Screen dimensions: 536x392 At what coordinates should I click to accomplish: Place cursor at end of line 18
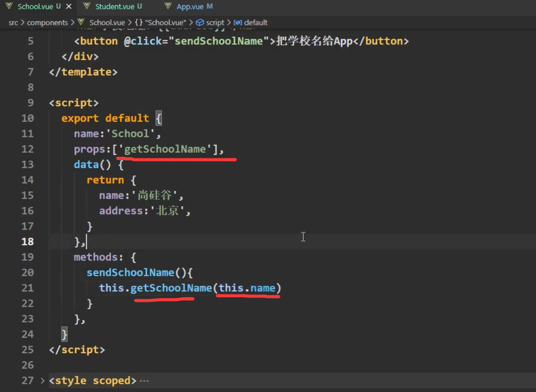[x=87, y=241]
